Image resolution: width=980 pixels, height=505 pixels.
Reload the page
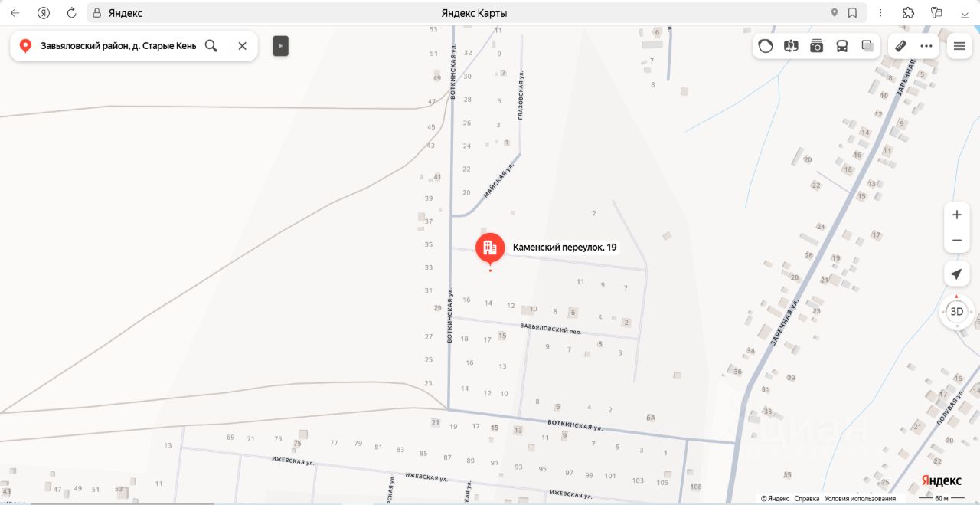(72, 13)
